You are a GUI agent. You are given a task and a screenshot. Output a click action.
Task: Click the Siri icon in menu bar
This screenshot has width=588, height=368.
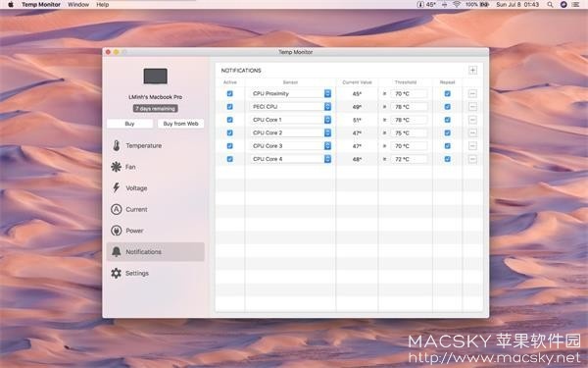(x=563, y=5)
